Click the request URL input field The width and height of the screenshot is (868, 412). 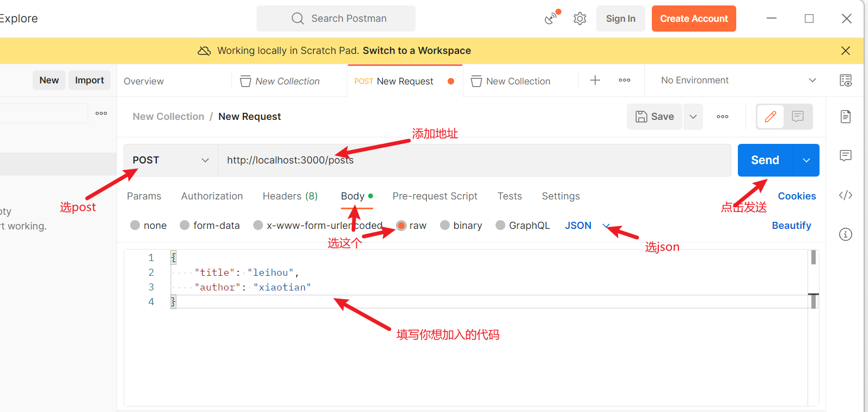coord(474,160)
